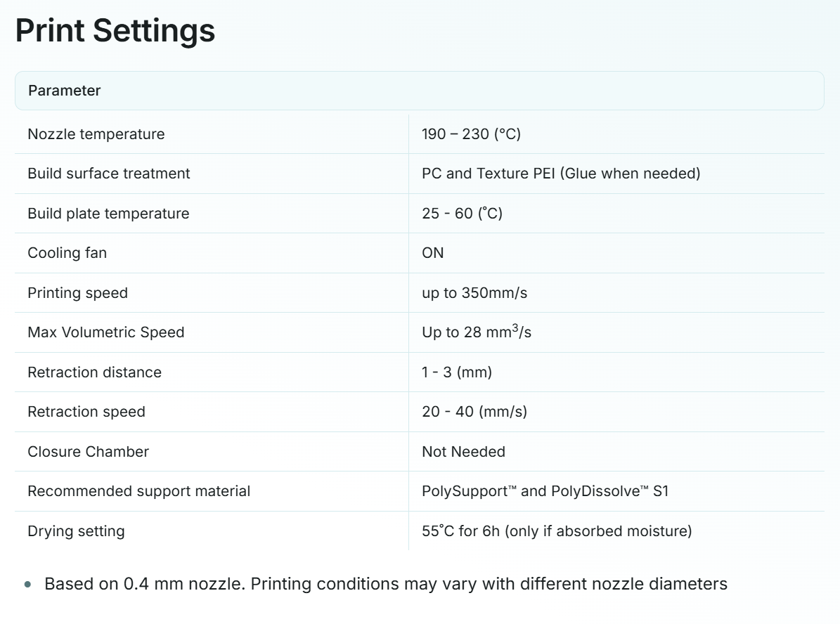
Task: Click the Closure Chamber Not Needed value
Action: tap(463, 452)
